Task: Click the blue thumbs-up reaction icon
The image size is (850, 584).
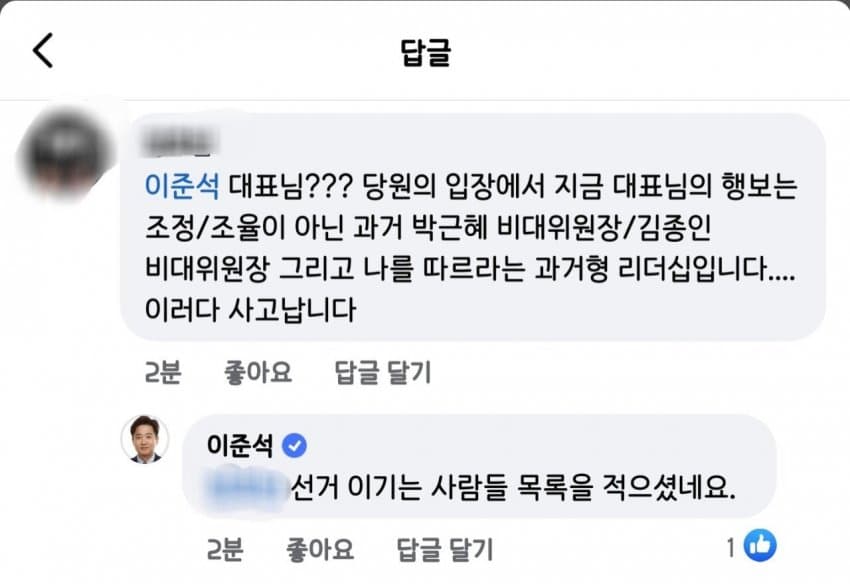Action: [x=760, y=545]
